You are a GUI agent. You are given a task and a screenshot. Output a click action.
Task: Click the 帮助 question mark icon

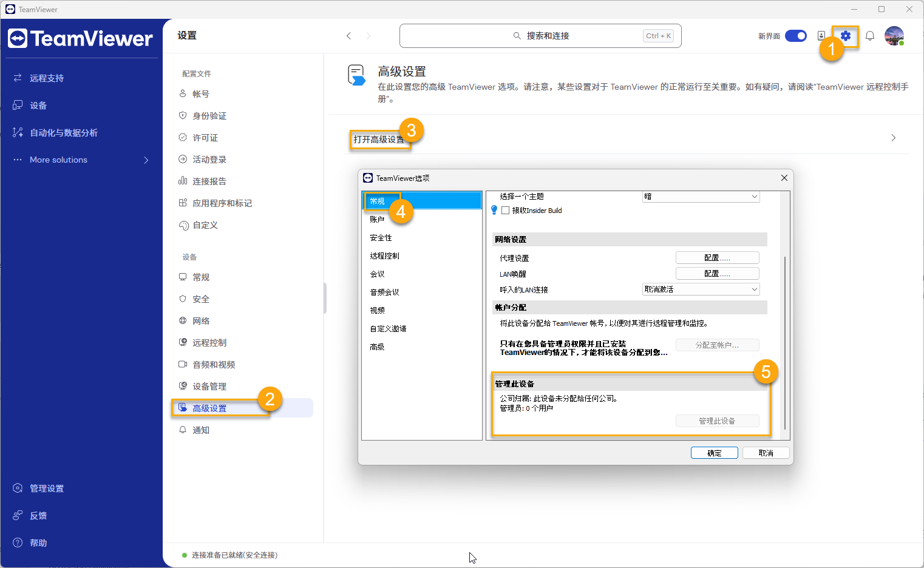pos(18,543)
